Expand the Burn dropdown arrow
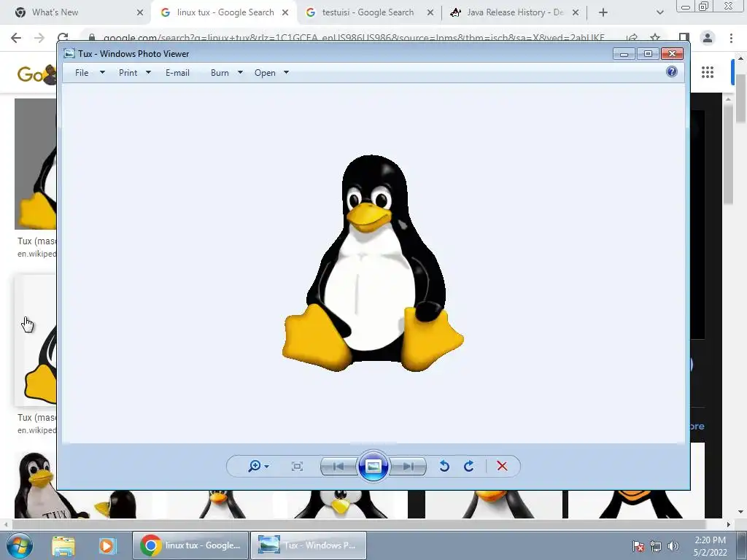 coord(240,72)
